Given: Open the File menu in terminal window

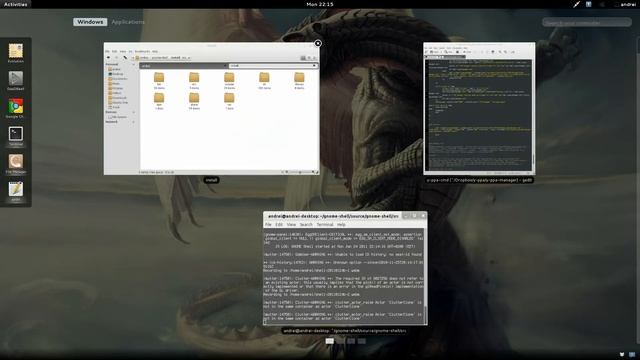Looking at the screenshot, I should tap(268, 224).
